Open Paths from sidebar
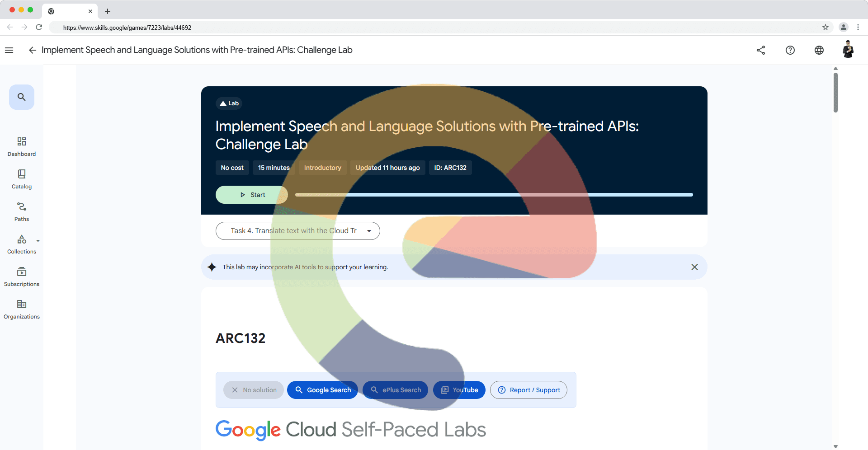 click(x=22, y=212)
